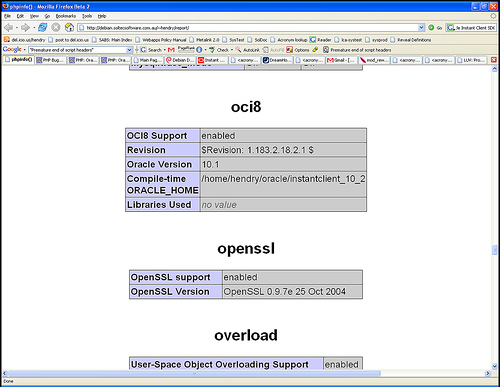500x387 pixels.
Task: Open the Edit menu
Action: [x=20, y=16]
